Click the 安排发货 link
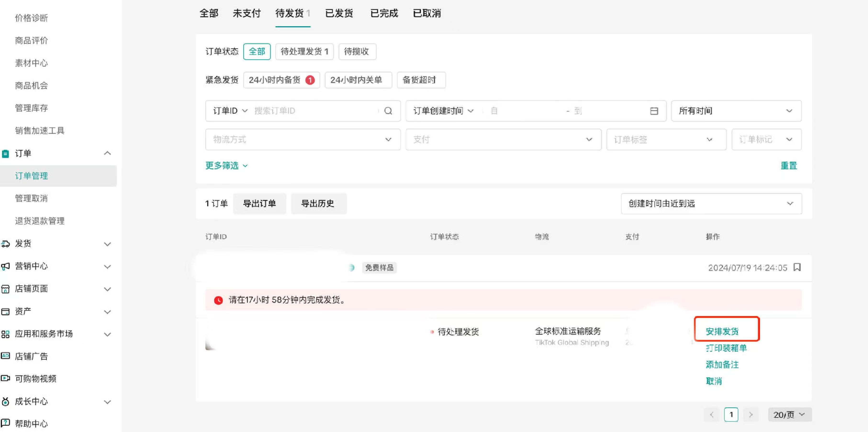This screenshot has height=432, width=868. point(722,332)
